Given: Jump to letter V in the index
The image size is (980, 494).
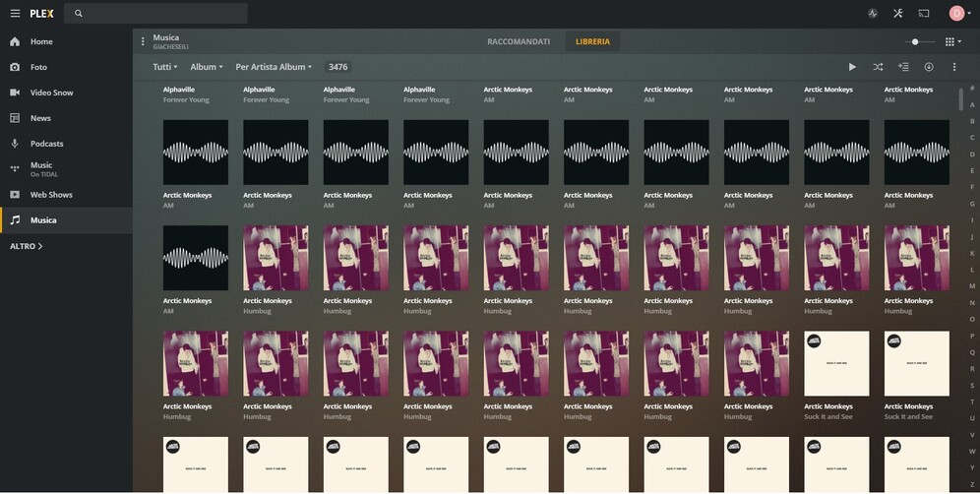Looking at the screenshot, I should tap(972, 435).
